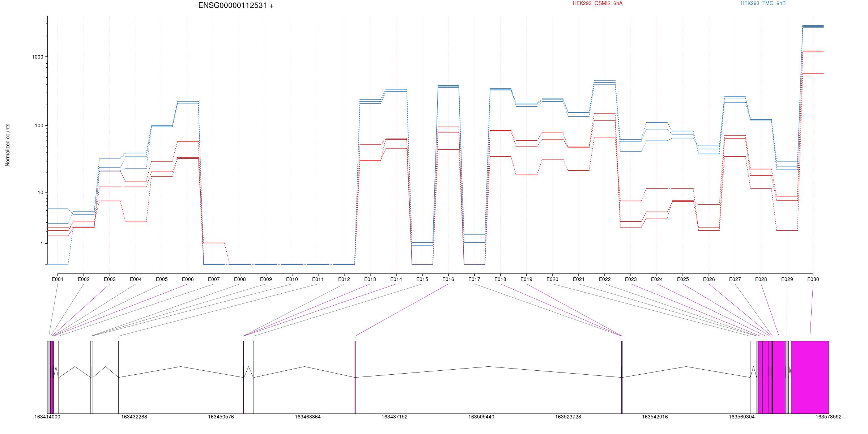Image resolution: width=868 pixels, height=434 pixels.
Task: Select exon bin label E006
Action: tap(188, 279)
